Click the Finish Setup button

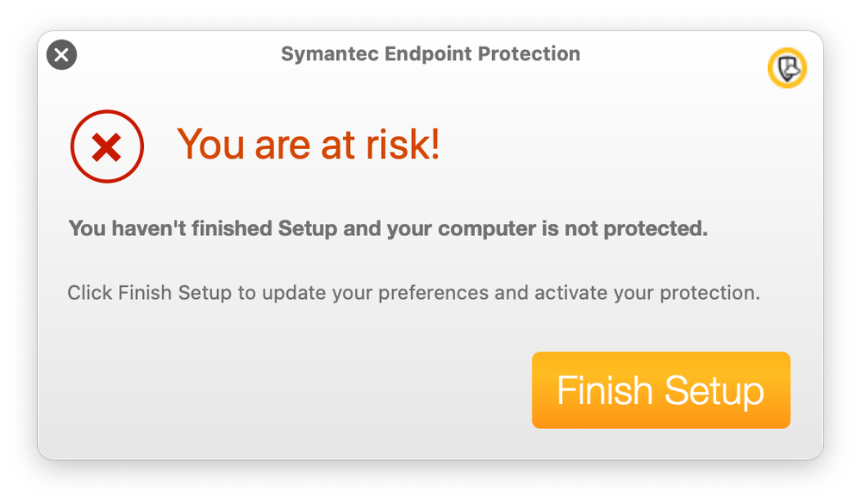(x=660, y=389)
